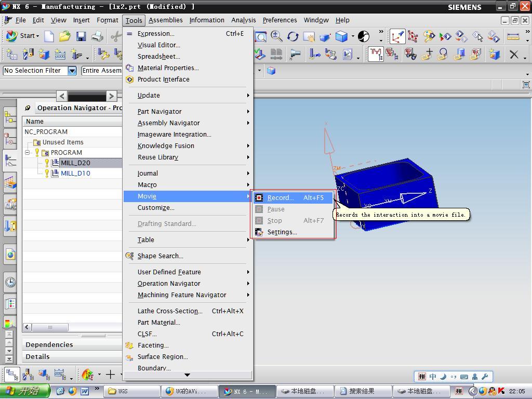Click the Rotate view icon
Viewport: 532px width, 399px height.
tap(293, 36)
